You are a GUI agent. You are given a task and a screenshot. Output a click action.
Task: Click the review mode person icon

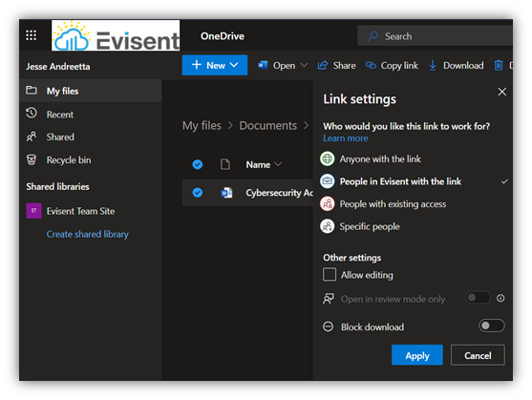click(x=329, y=299)
